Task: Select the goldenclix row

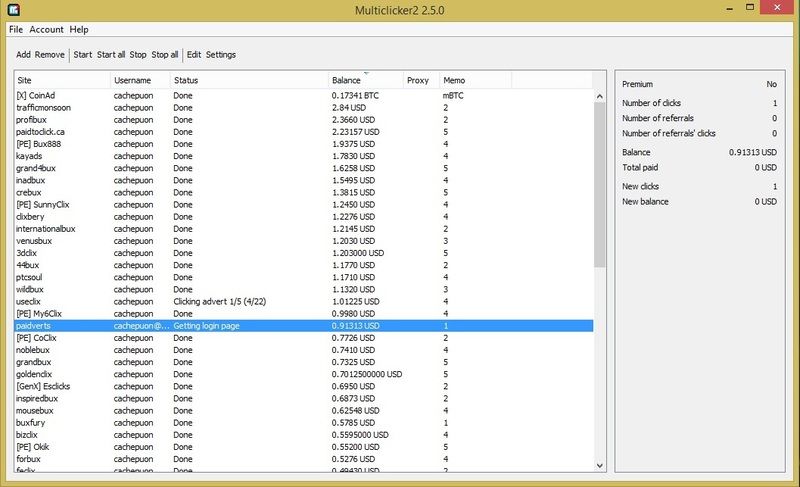Action: pyautogui.click(x=304, y=374)
